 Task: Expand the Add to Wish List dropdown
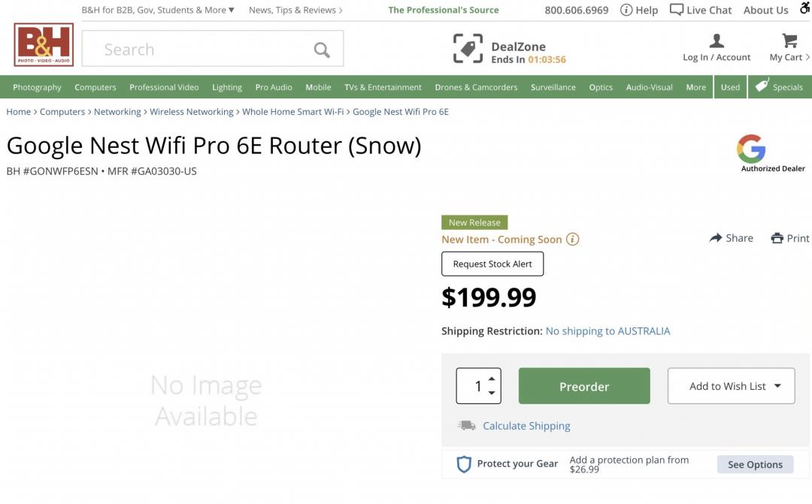tap(777, 386)
